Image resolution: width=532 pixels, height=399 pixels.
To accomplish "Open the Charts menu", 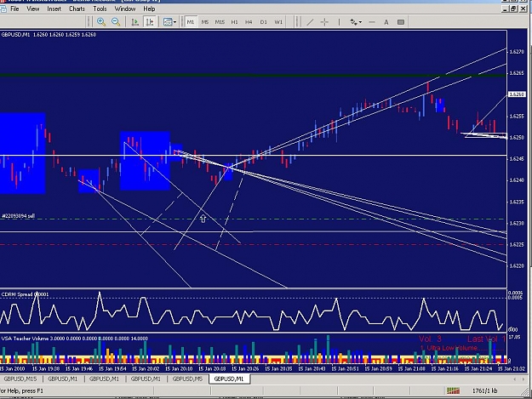I will pos(77,9).
